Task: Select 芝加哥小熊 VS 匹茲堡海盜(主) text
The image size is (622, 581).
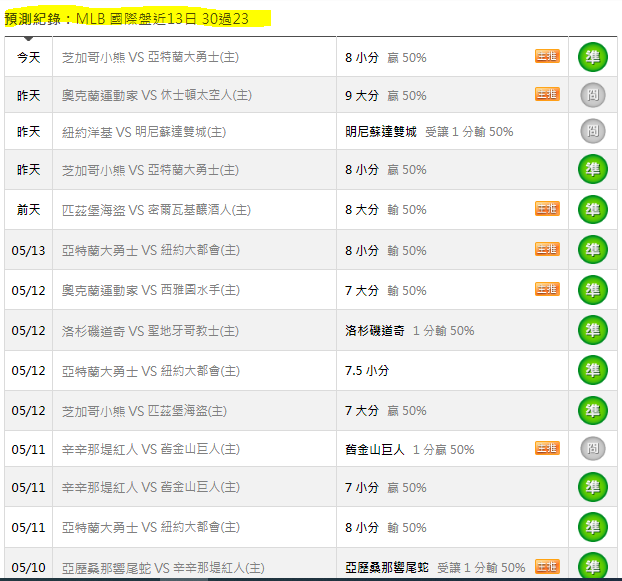Action: (x=144, y=411)
